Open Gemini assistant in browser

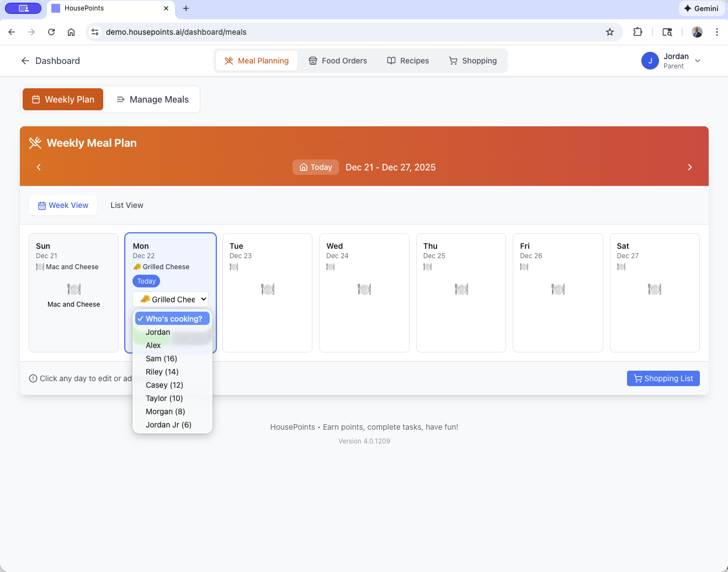701,8
